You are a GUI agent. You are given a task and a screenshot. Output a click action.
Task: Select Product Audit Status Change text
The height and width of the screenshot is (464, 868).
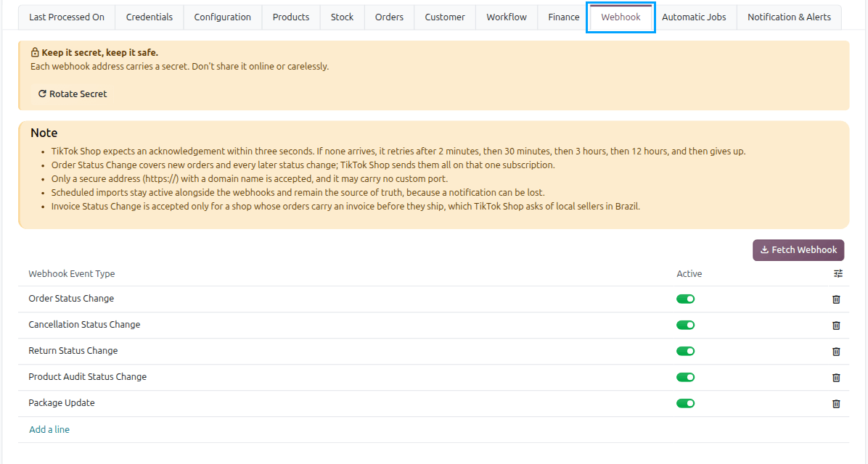88,376
